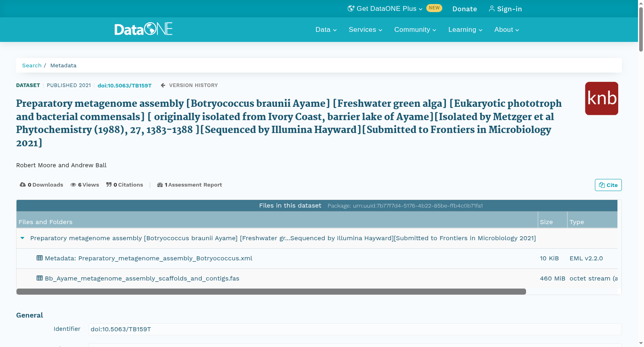This screenshot has height=347, width=644.
Task: Click the PUBLISHED 2021 label
Action: click(x=69, y=85)
